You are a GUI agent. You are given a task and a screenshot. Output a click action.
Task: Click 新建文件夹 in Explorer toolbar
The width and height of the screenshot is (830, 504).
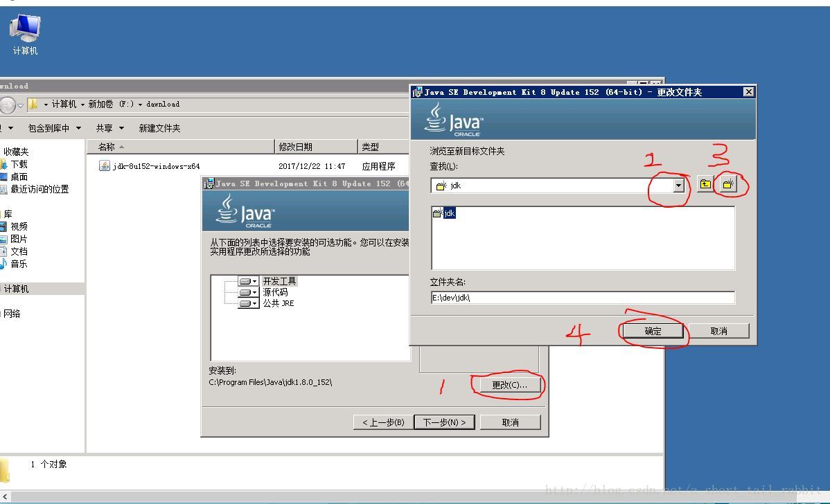(x=159, y=128)
